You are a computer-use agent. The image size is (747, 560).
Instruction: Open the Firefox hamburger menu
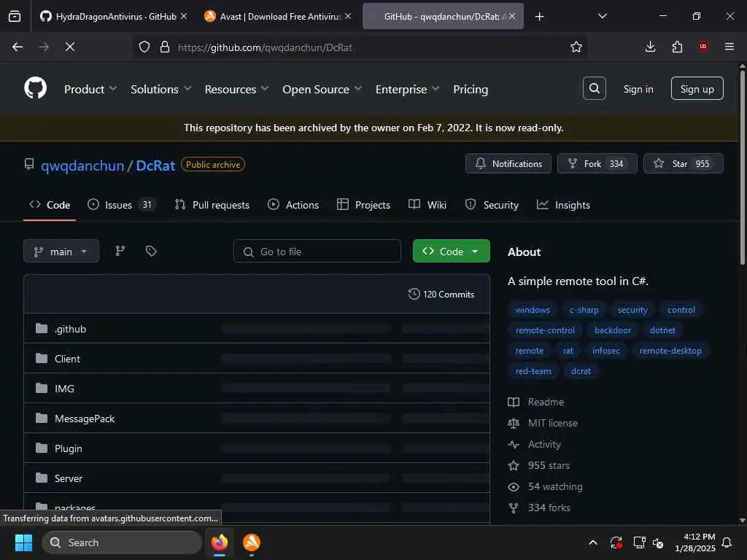coord(729,47)
